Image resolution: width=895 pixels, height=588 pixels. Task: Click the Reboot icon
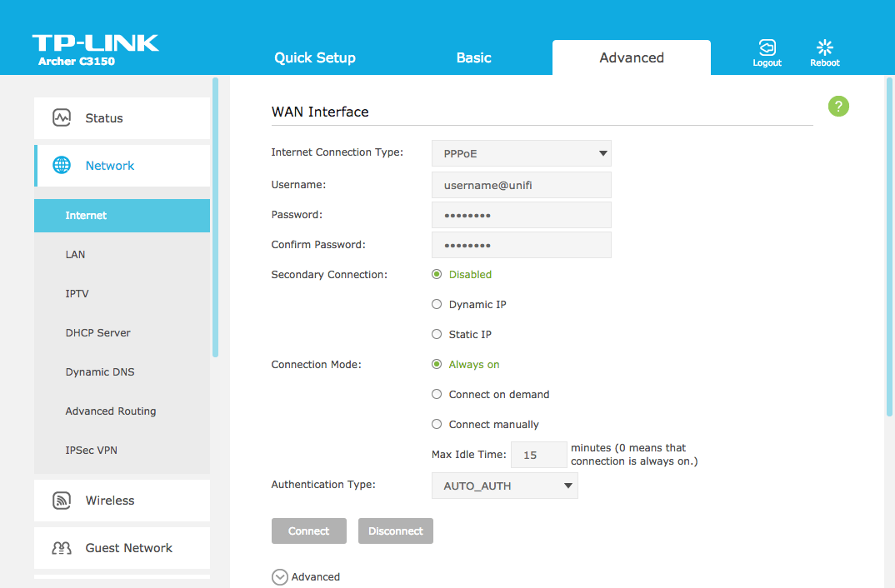tap(824, 47)
